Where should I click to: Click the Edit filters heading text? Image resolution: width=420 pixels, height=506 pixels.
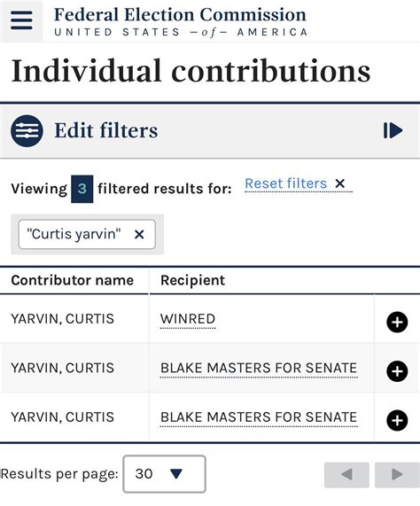click(x=106, y=130)
